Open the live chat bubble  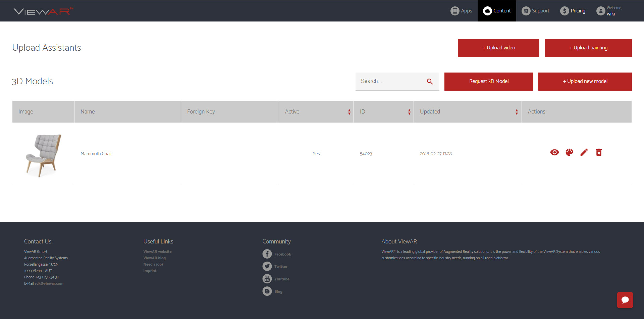[x=625, y=300]
